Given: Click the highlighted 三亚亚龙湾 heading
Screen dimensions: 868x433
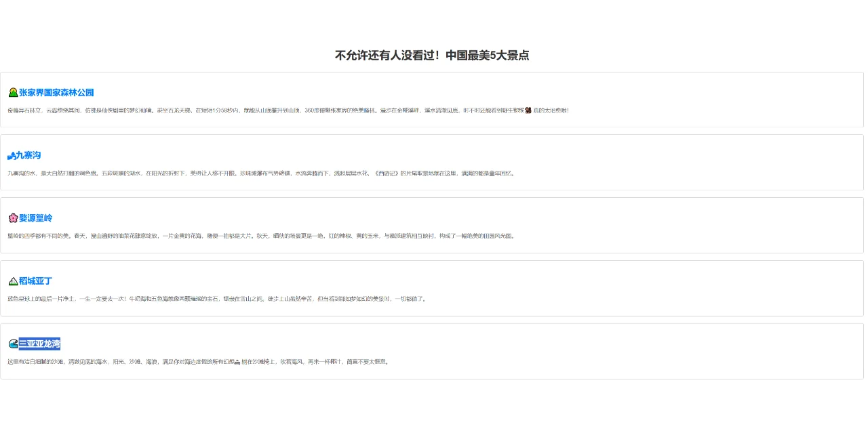Looking at the screenshot, I should pyautogui.click(x=41, y=344).
